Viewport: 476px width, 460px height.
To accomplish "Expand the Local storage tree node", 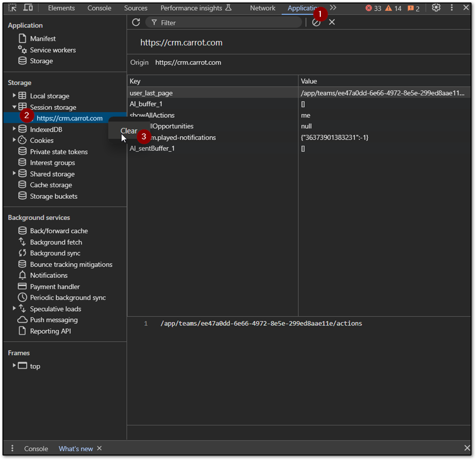I will pyautogui.click(x=14, y=96).
